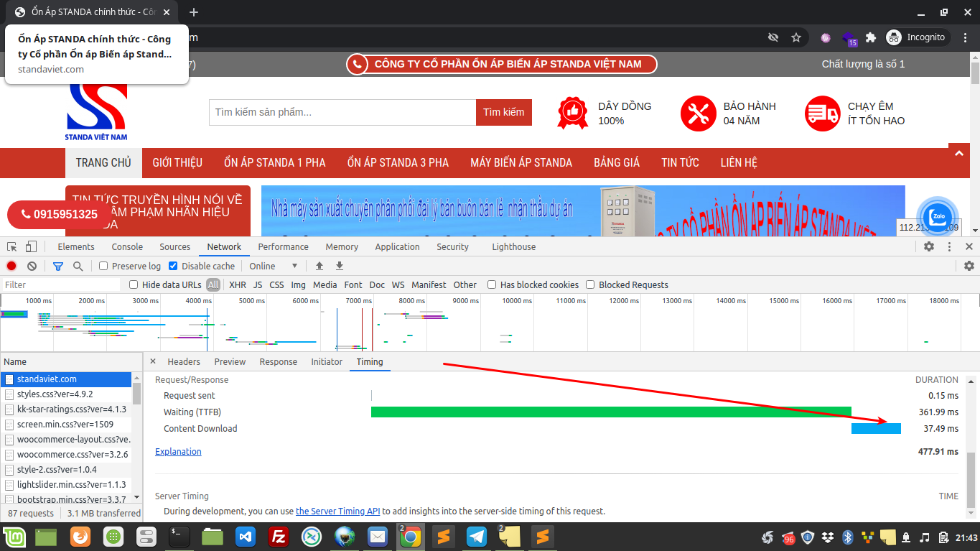Filter requests by Img type
Image resolution: width=980 pixels, height=551 pixels.
(298, 284)
